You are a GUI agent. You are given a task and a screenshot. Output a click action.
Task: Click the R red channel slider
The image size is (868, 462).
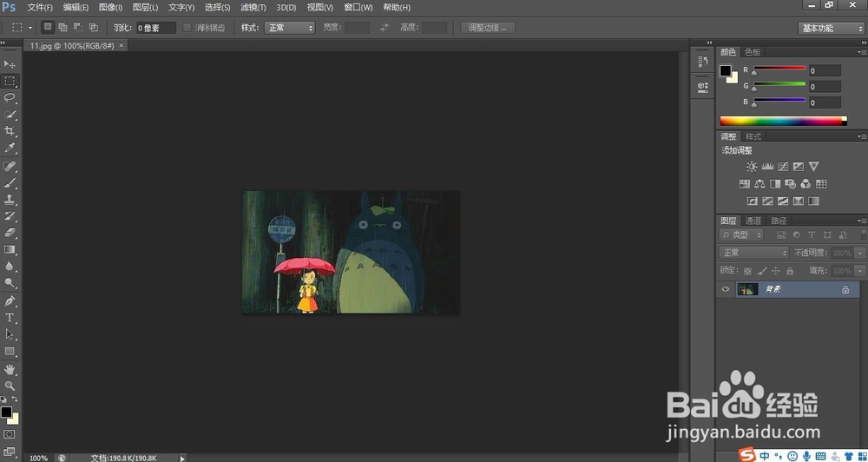[x=779, y=69]
